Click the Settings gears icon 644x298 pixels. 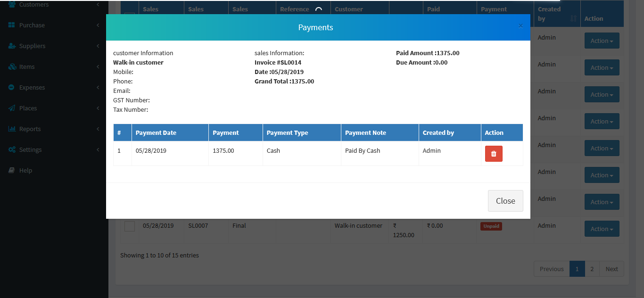tap(12, 149)
